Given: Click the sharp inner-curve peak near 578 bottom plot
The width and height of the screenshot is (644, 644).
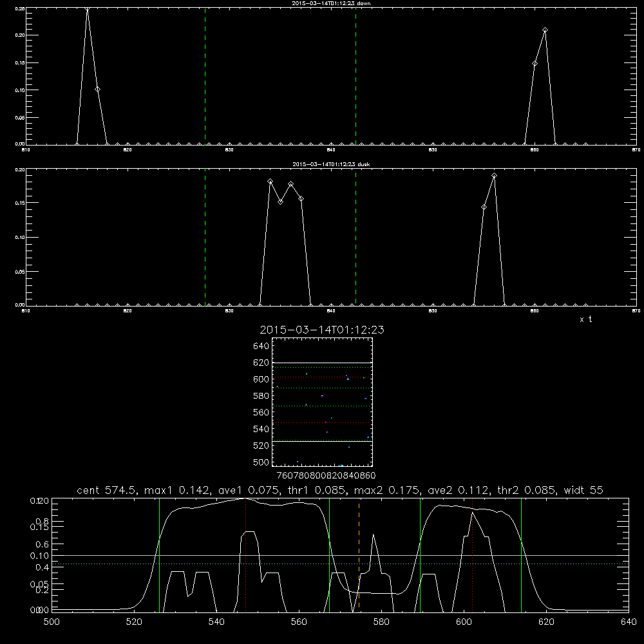Looking at the screenshot, I should [373, 535].
